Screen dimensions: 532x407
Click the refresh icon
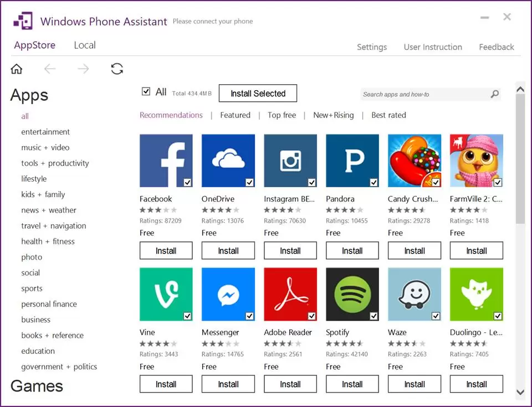(117, 69)
